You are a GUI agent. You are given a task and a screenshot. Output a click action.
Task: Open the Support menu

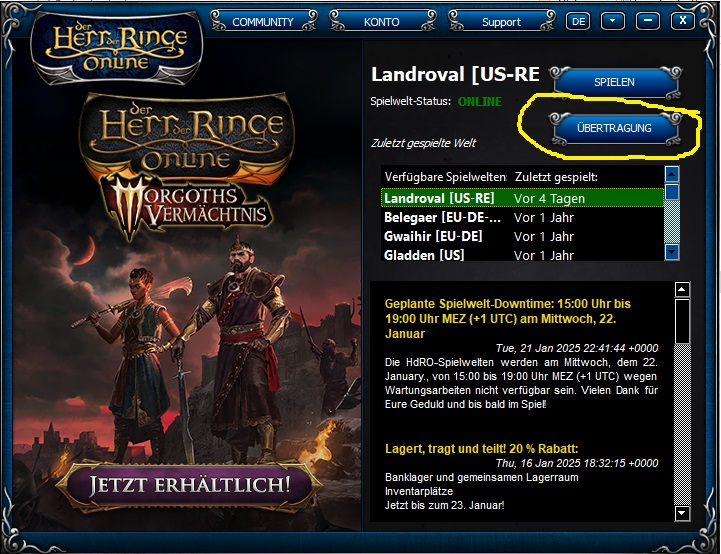click(501, 21)
